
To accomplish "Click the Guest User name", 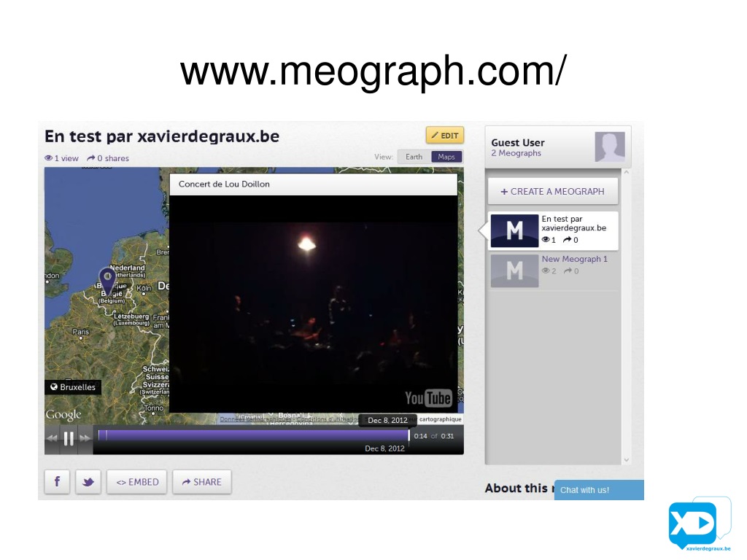I will pos(518,142).
